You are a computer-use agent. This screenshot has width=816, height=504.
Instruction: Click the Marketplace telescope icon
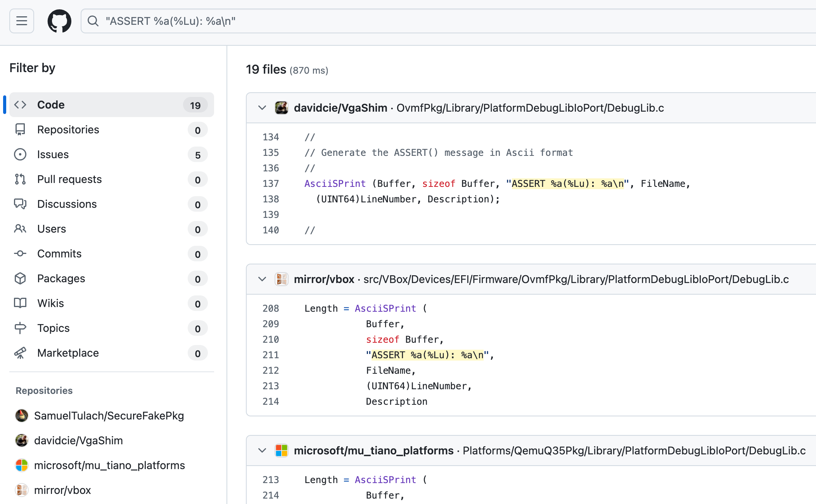pyautogui.click(x=20, y=353)
